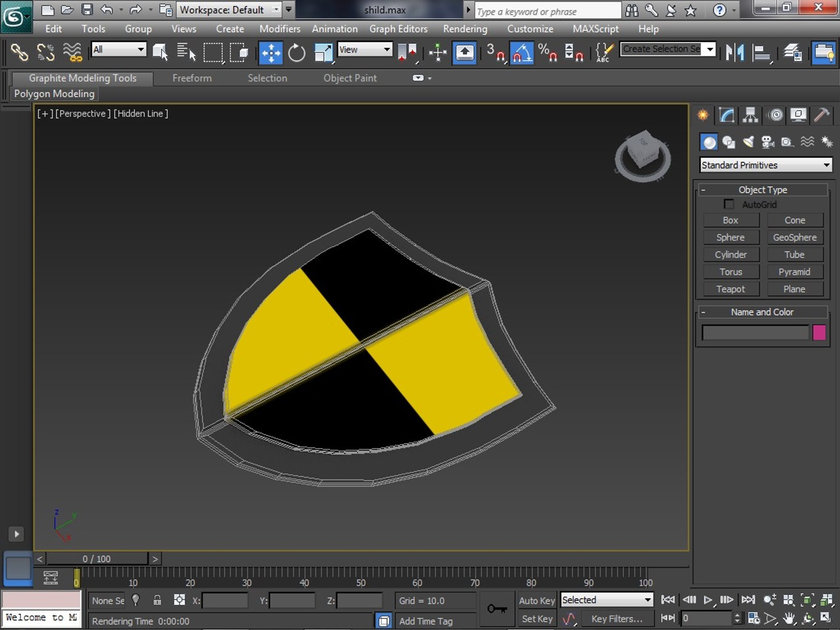Image resolution: width=840 pixels, height=630 pixels.
Task: Choose the Bind to Space Warp tool
Action: (x=72, y=52)
